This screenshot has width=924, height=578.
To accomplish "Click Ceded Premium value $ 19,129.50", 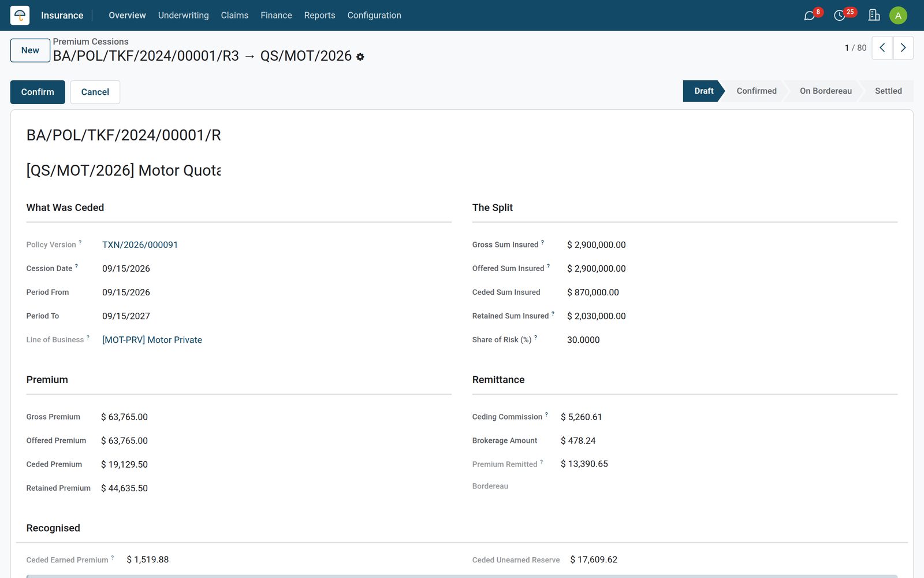I will click(x=124, y=465).
